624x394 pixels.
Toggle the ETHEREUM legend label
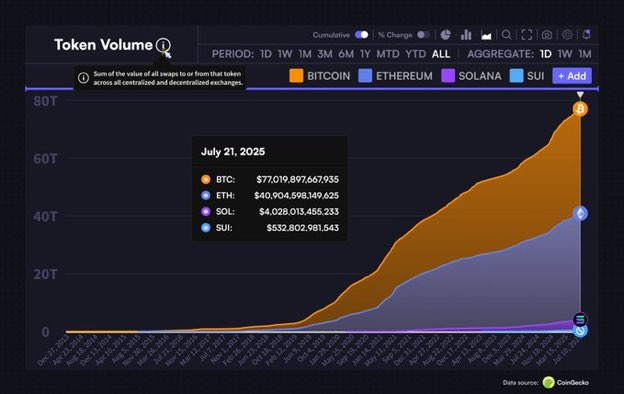(404, 76)
